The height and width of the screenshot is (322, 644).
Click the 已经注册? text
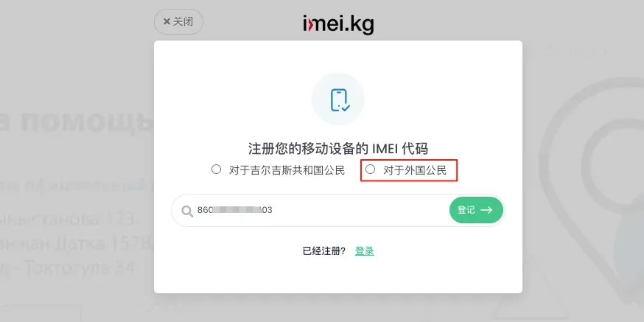pyautogui.click(x=324, y=251)
